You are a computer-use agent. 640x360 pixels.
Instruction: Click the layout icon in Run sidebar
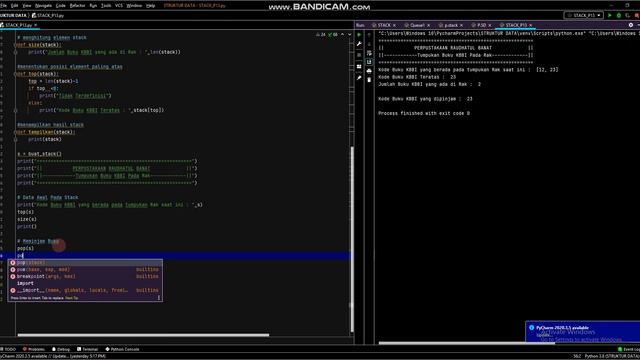click(359, 67)
